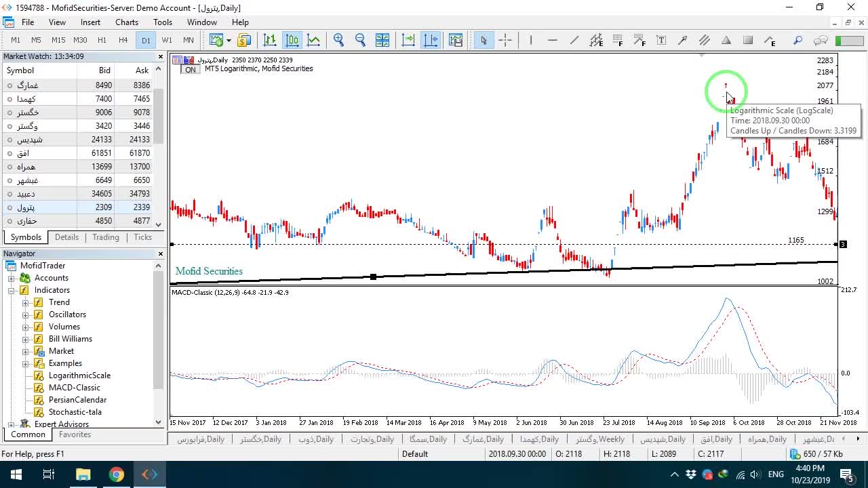Screen dimensions: 868x488
Task: Toggle the D1 timeframe button
Action: tap(146, 40)
